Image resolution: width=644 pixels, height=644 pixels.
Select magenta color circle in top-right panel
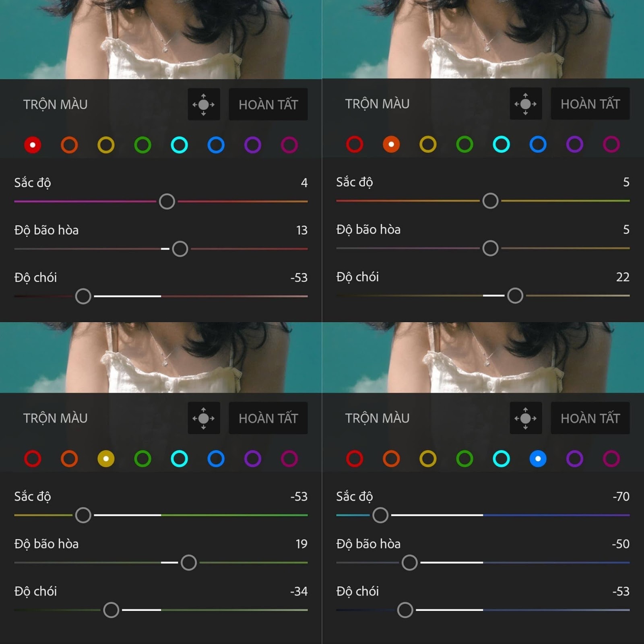[x=611, y=144]
